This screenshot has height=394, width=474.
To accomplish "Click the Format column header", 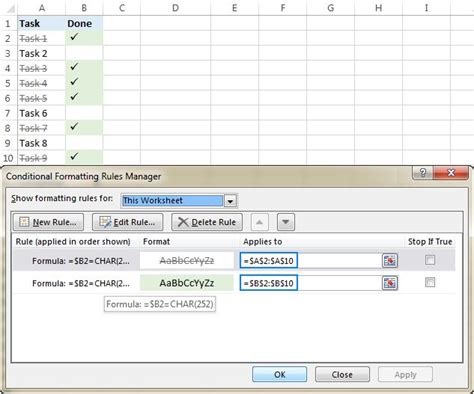I will pyautogui.click(x=156, y=242).
